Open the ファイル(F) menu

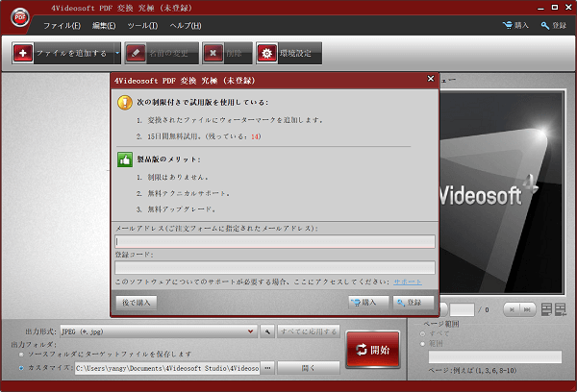[62, 24]
